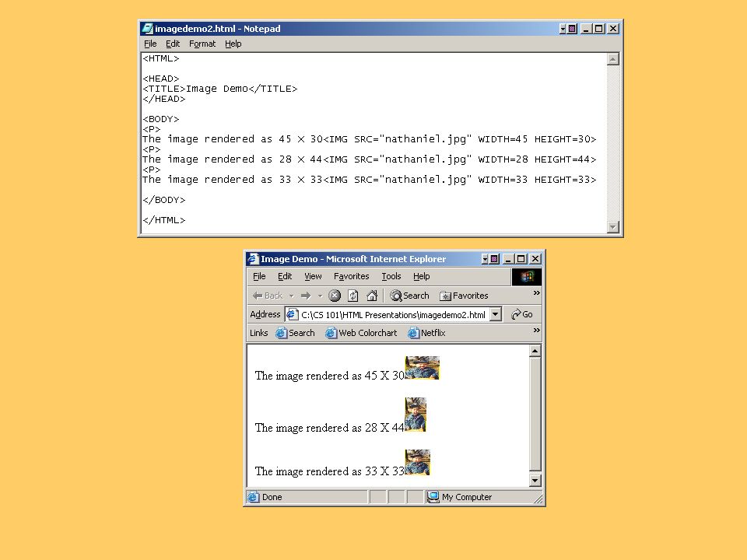Expand the toolbar overflow chevron

coord(536,293)
